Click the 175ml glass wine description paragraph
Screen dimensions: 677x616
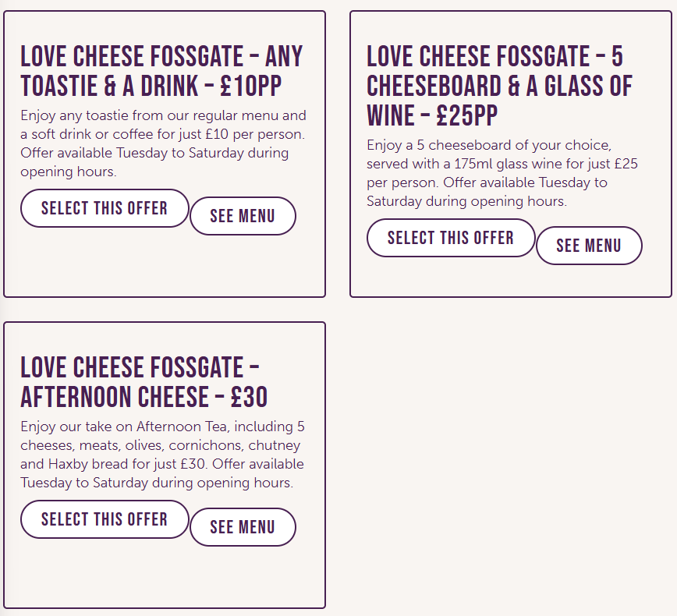(502, 173)
